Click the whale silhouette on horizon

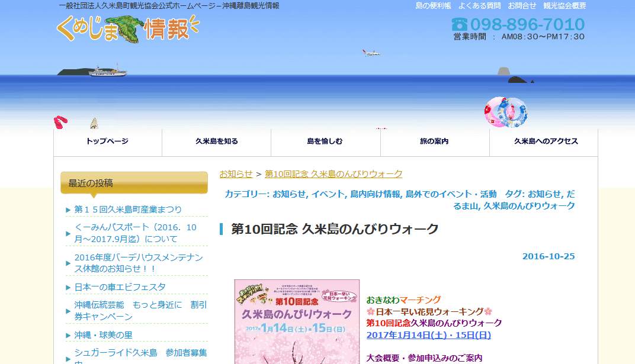coord(521,80)
